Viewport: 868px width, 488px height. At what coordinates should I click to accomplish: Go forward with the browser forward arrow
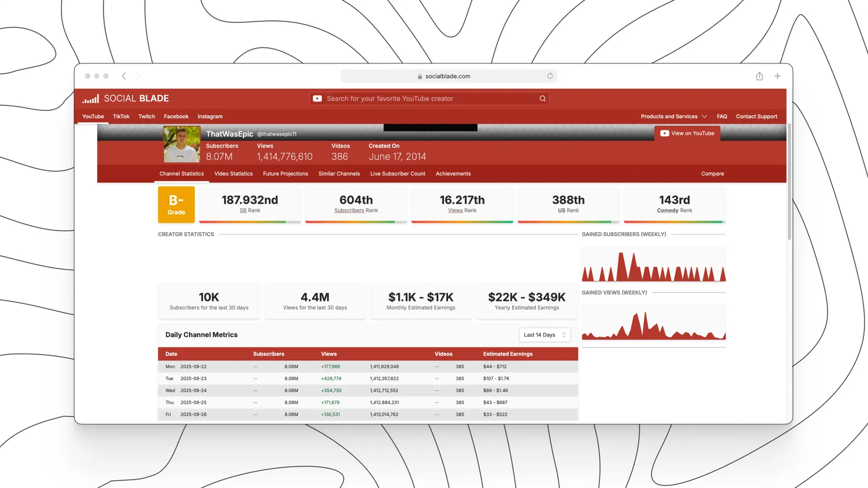138,76
